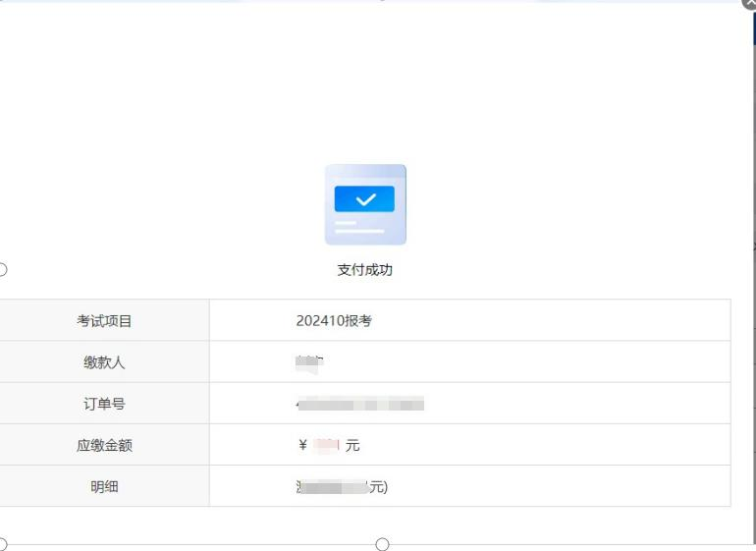Select the 应缴金额 label cell
This screenshot has height=551, width=756.
pyautogui.click(x=104, y=445)
